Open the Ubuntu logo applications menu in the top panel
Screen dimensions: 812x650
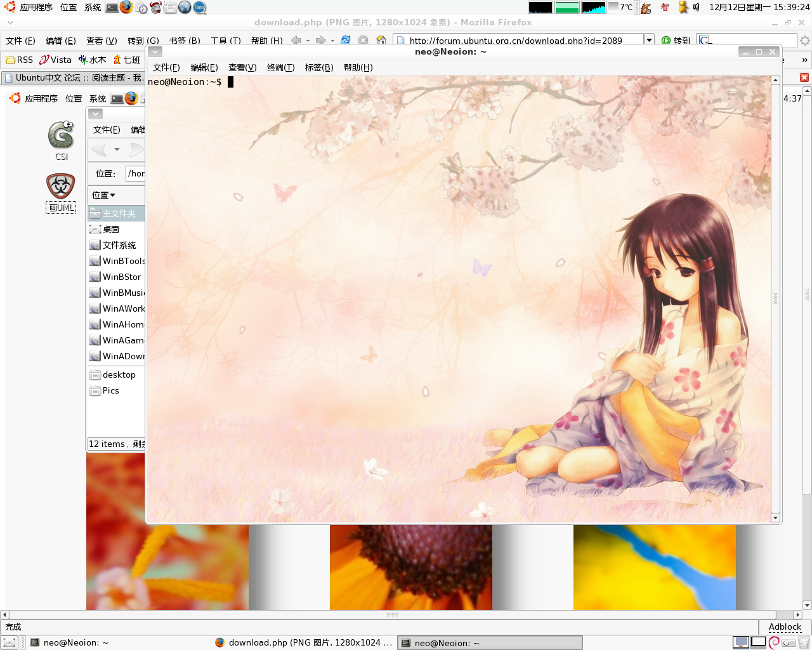click(x=10, y=7)
